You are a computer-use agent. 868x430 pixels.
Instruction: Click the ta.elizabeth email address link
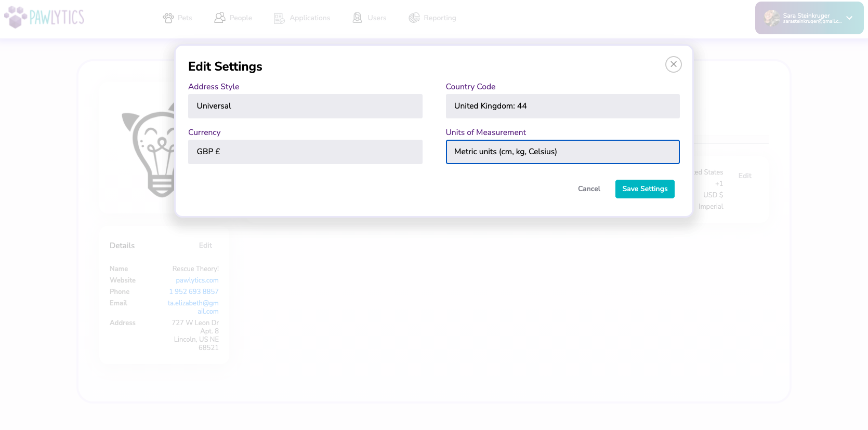[x=193, y=307]
